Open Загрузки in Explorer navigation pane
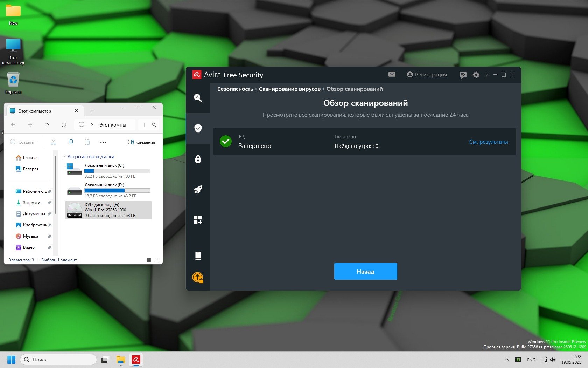588x368 pixels. tap(29, 203)
